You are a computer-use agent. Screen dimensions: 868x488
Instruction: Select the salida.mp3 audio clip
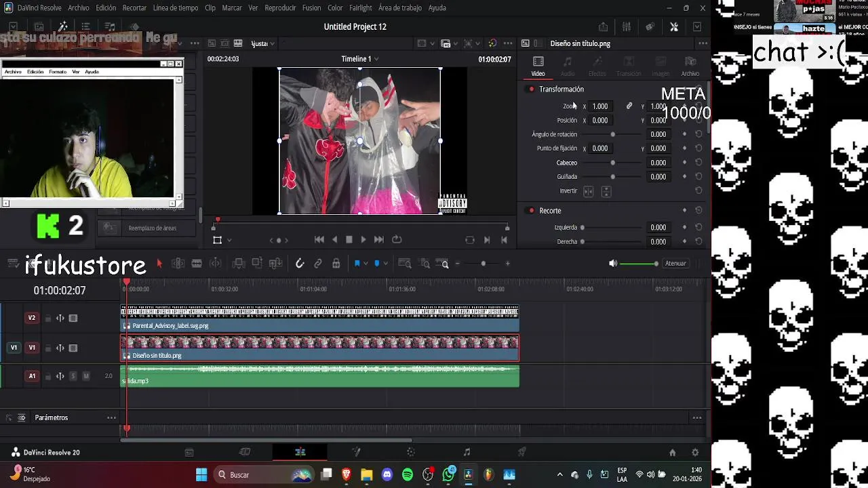320,377
